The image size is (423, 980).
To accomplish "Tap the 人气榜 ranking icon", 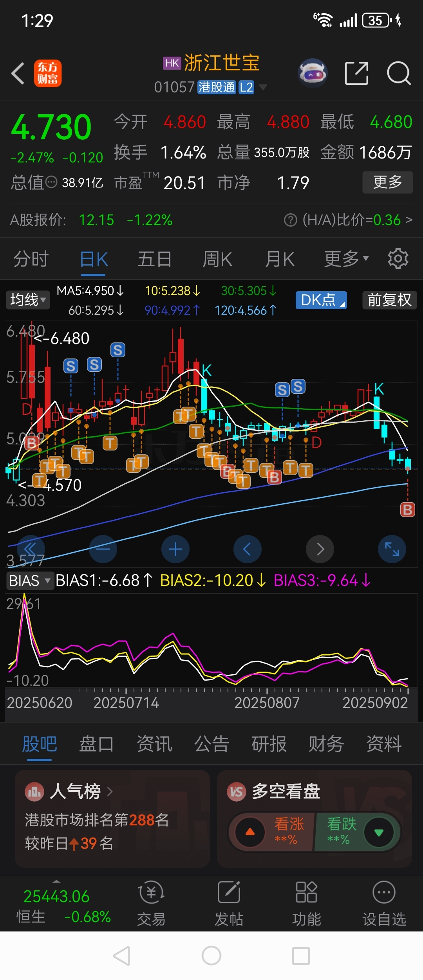I will coord(34,791).
